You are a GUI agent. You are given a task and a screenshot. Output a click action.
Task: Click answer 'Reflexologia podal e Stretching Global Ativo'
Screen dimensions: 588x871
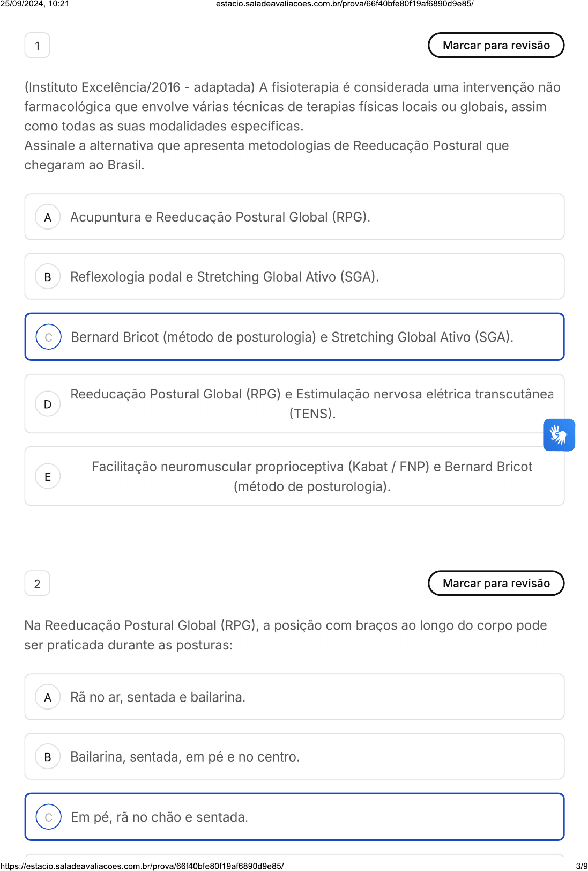pos(225,277)
